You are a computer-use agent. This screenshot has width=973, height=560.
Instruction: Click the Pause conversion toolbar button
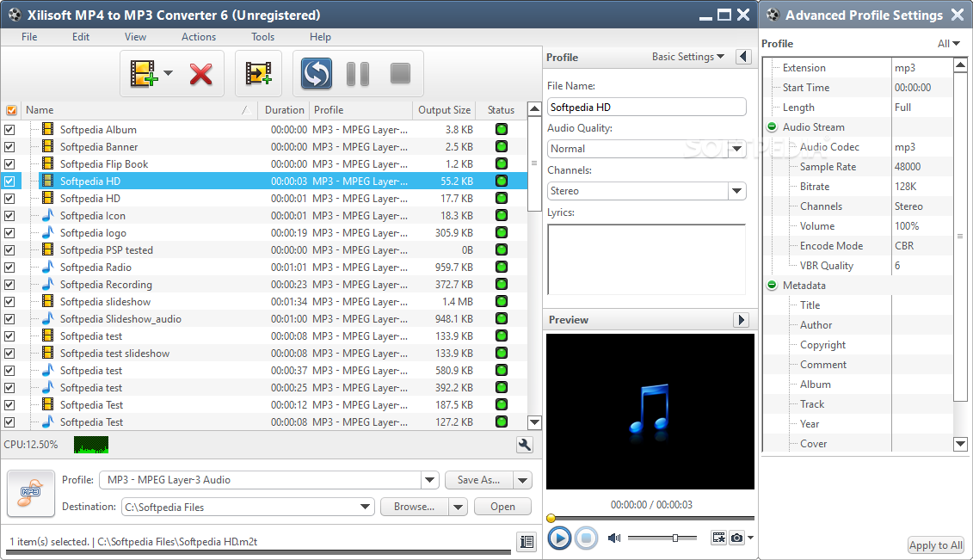(x=358, y=74)
